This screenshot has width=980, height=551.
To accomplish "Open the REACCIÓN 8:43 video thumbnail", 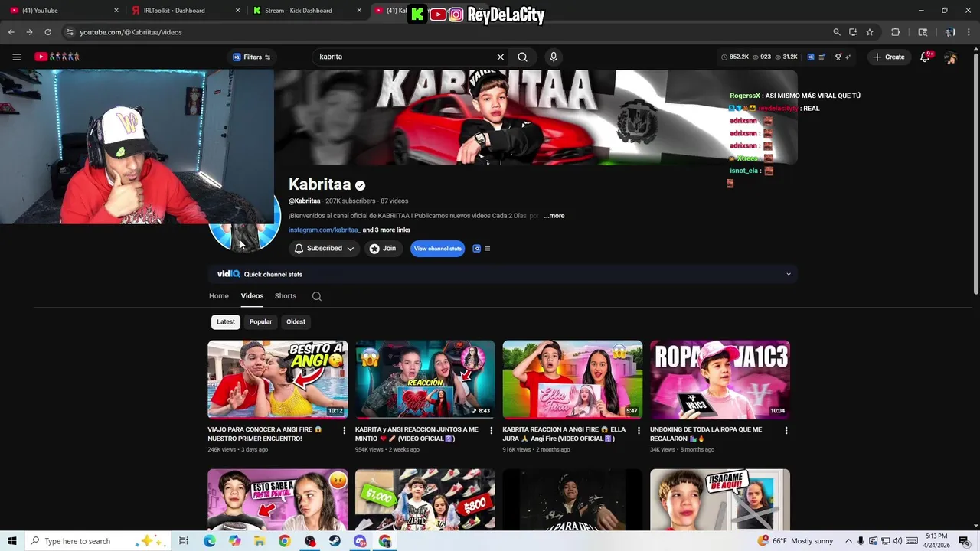I will point(425,380).
